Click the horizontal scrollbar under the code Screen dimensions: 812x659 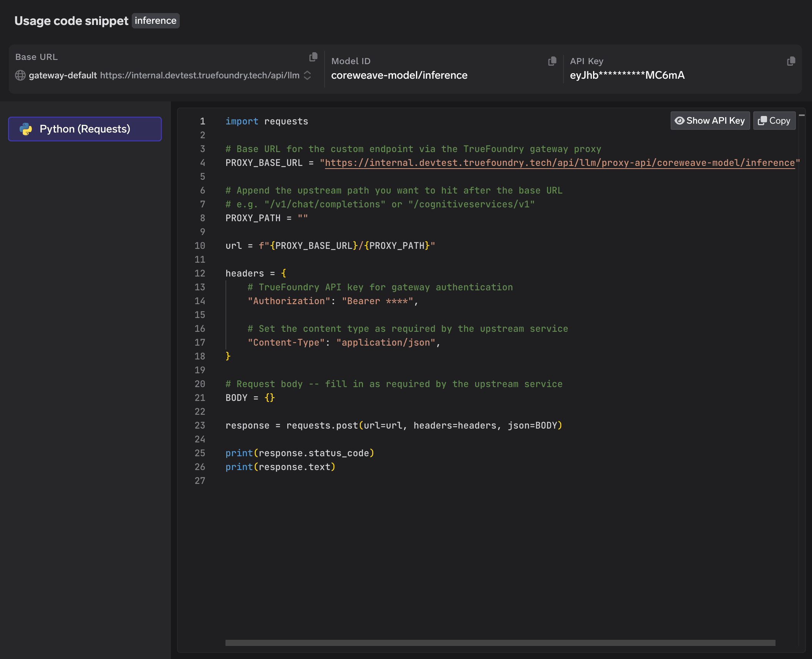[500, 643]
